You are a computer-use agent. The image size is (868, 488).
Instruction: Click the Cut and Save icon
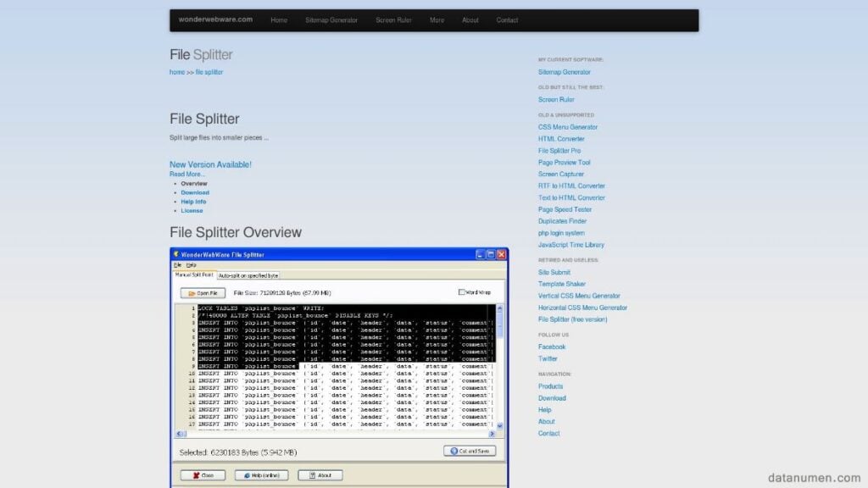[453, 451]
